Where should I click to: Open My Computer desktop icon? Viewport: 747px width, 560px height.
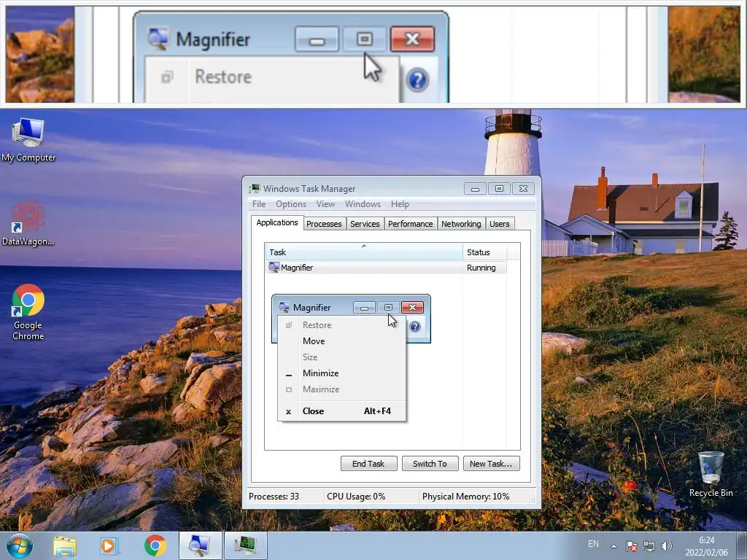point(28,140)
